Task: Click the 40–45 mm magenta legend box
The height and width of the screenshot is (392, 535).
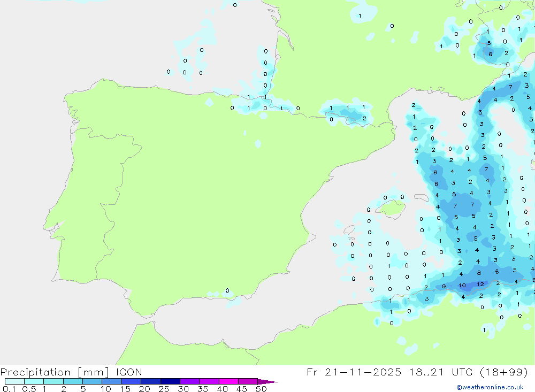Action: pos(228,381)
